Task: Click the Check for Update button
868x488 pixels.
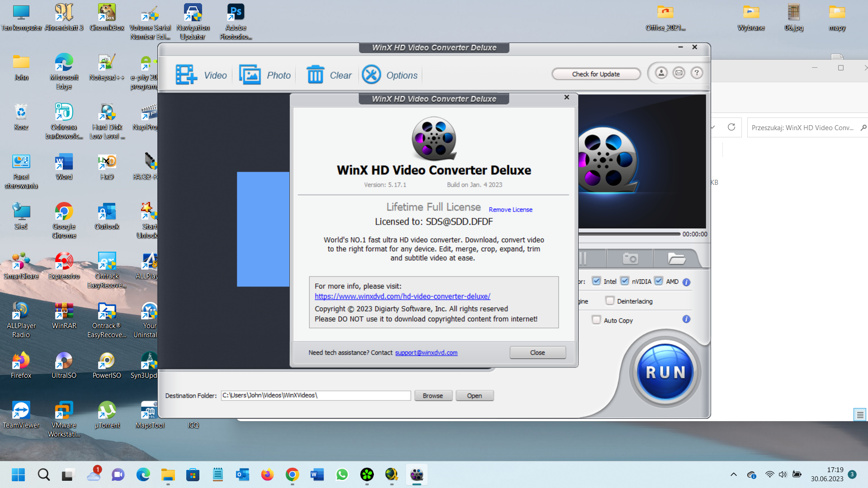Action: tap(596, 74)
